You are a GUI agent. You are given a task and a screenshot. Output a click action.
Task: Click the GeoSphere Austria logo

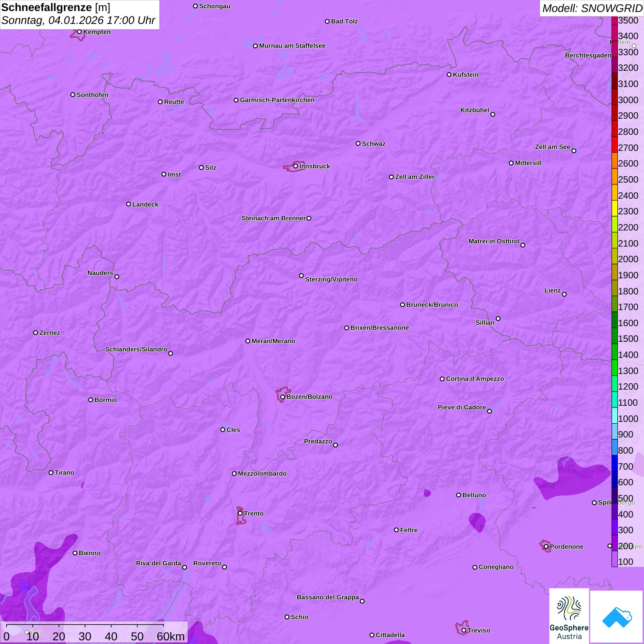click(569, 616)
